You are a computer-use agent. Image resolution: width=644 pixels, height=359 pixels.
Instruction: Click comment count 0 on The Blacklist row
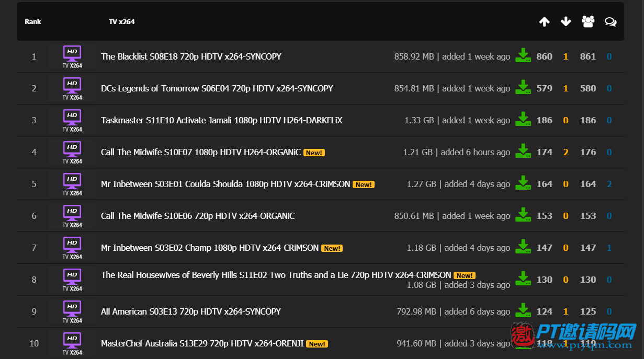pos(609,56)
